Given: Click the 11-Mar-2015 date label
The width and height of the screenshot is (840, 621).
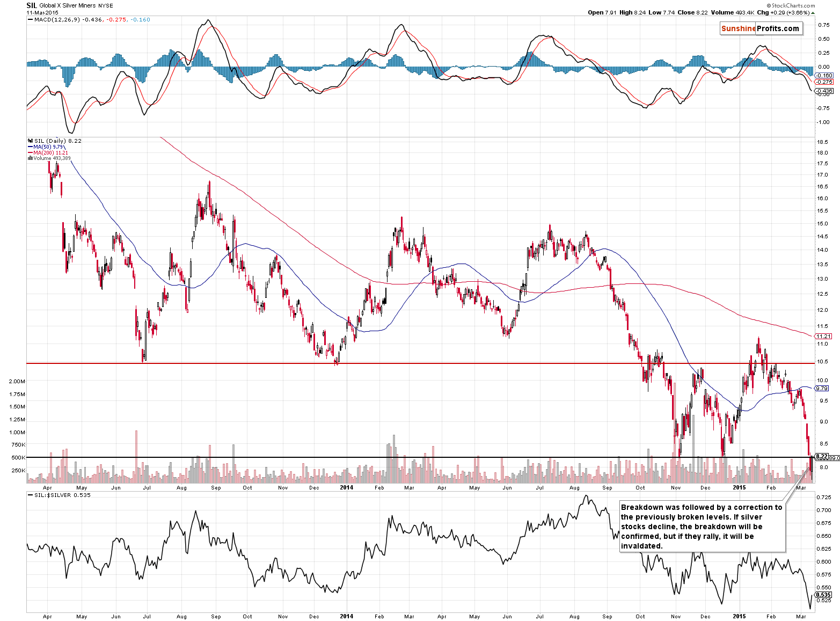Looking at the screenshot, I should [42, 12].
